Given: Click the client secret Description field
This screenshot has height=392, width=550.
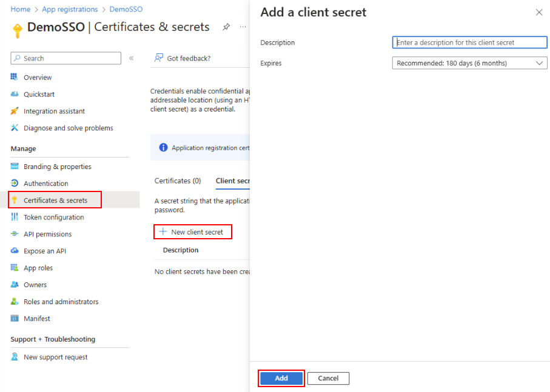Looking at the screenshot, I should tap(469, 42).
